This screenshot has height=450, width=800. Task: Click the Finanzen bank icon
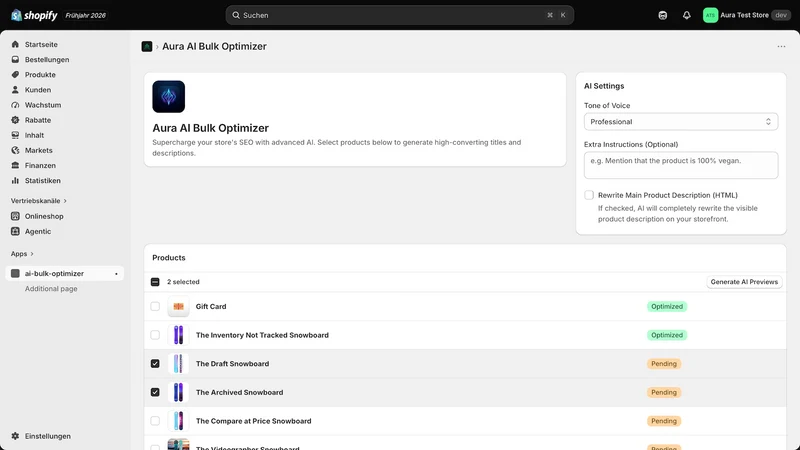pos(15,165)
